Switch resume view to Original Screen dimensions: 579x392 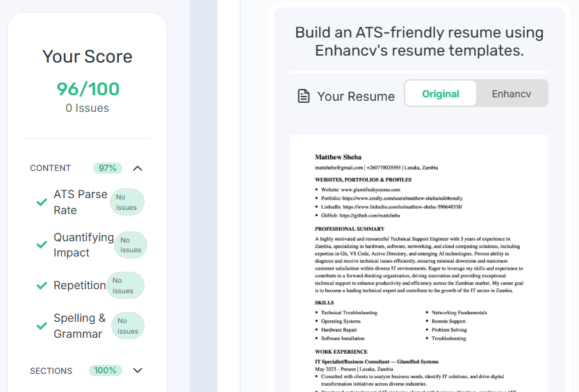tap(441, 94)
